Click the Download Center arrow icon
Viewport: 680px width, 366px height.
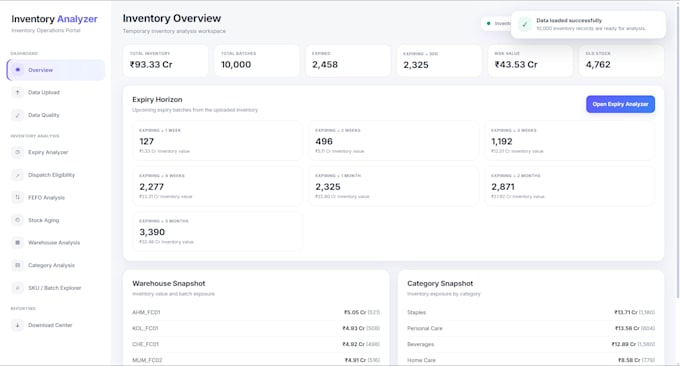[x=17, y=325]
